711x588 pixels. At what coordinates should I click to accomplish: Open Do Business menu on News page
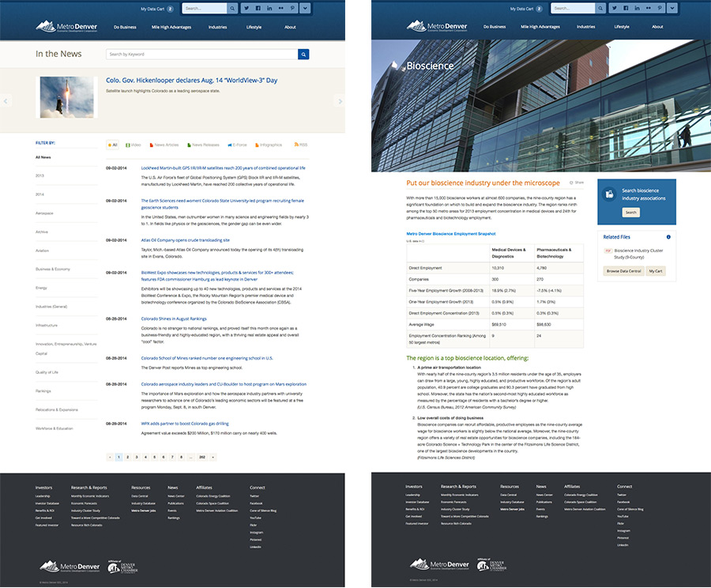click(x=125, y=27)
